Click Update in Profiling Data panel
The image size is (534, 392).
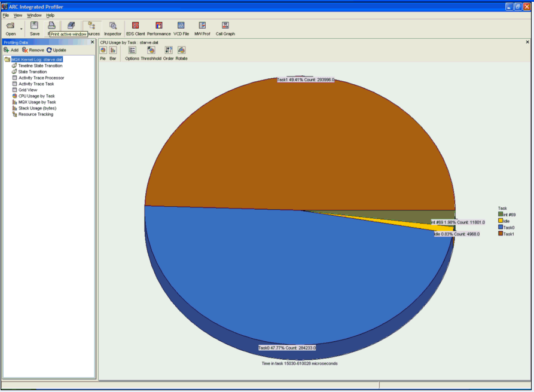click(x=56, y=50)
